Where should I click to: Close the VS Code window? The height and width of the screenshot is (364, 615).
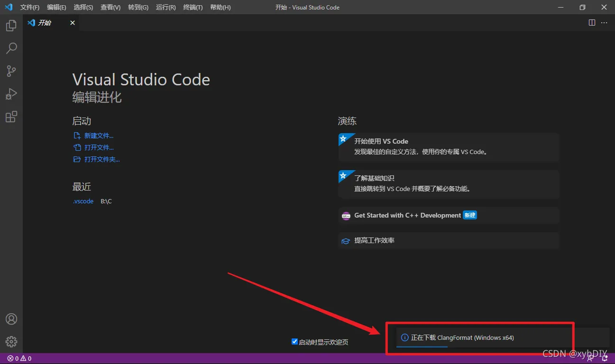pyautogui.click(x=604, y=7)
